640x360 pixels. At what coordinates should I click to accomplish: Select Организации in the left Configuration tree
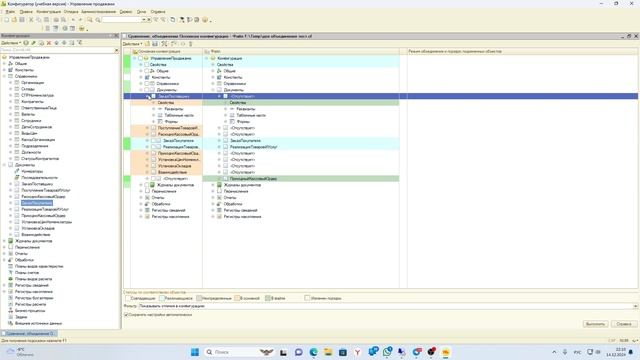[32, 82]
